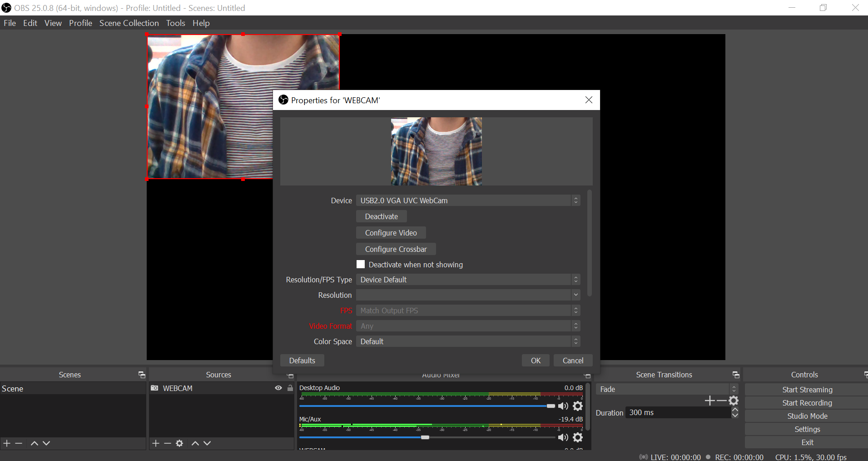
Task: Remove the WEBCAM source using the minus icon
Action: (x=167, y=443)
